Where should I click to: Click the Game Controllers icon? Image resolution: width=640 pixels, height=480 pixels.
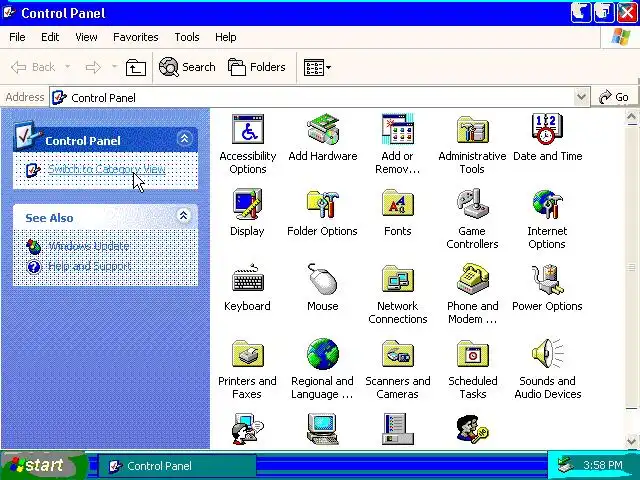pyautogui.click(x=472, y=204)
